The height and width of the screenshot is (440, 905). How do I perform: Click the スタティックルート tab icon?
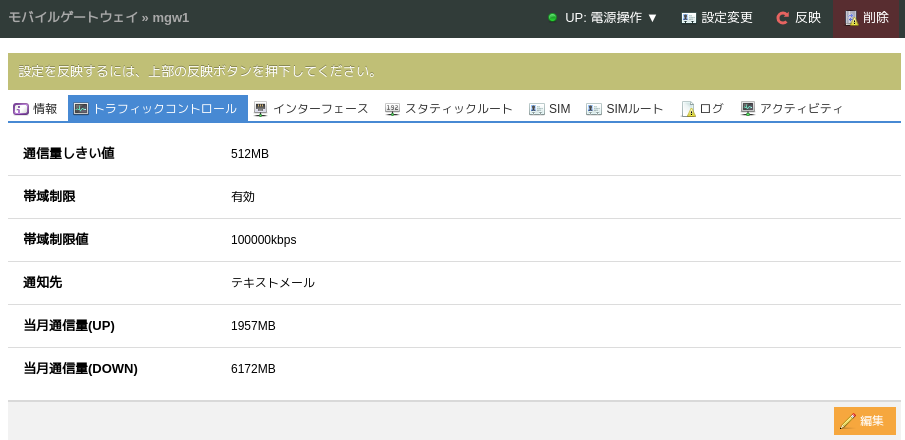(x=393, y=109)
